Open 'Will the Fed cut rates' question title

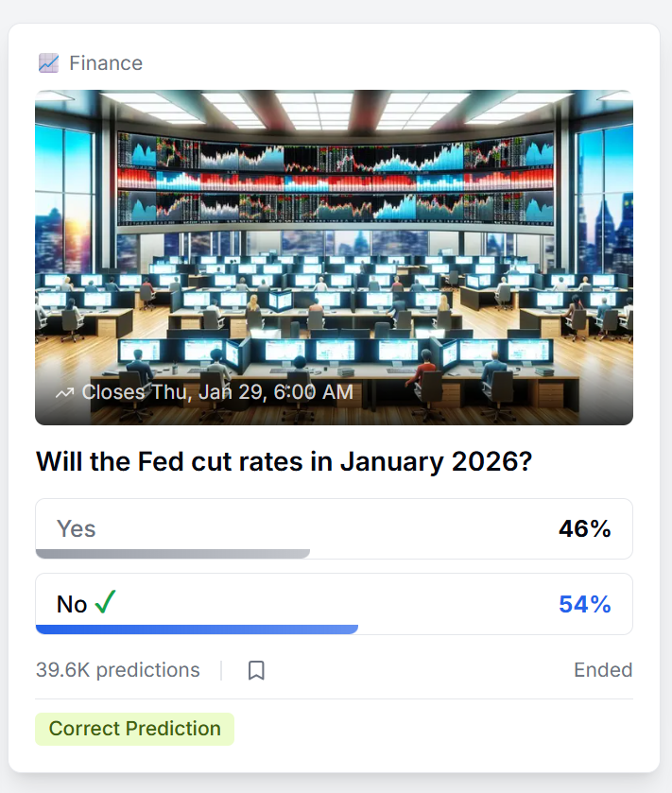click(x=284, y=461)
